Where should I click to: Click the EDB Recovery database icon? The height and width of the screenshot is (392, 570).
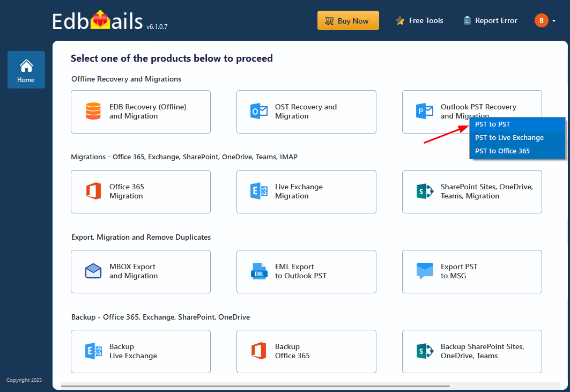click(93, 112)
